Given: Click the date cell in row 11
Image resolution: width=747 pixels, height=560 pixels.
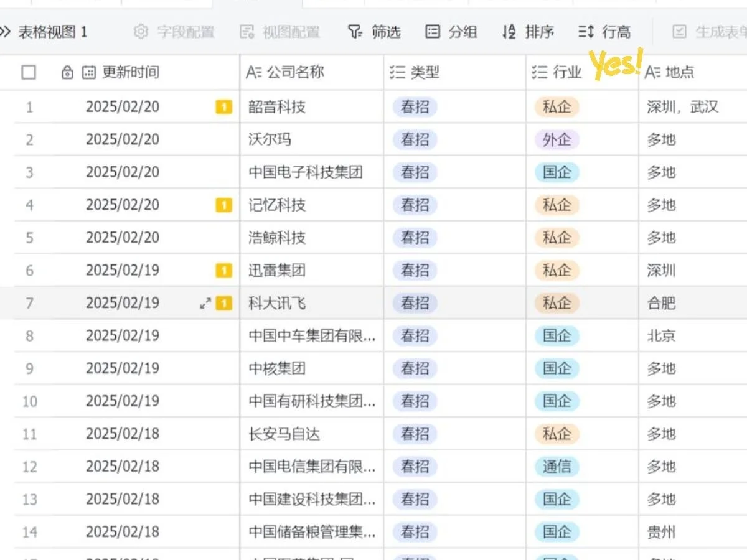Looking at the screenshot, I should 123,434.
